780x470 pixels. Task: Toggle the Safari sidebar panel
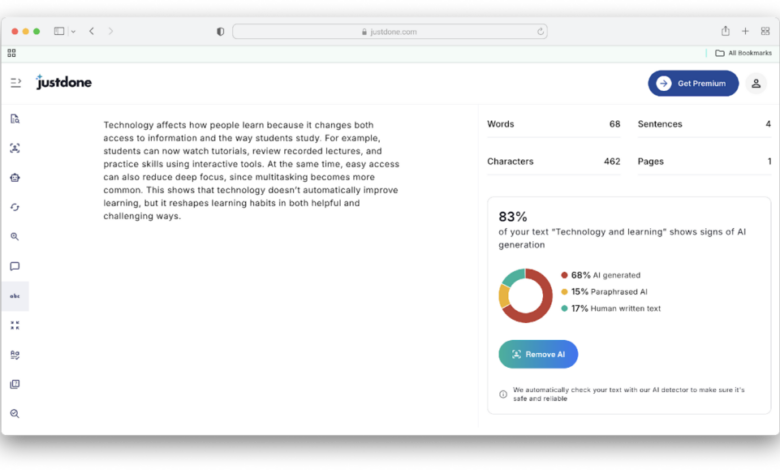59,31
